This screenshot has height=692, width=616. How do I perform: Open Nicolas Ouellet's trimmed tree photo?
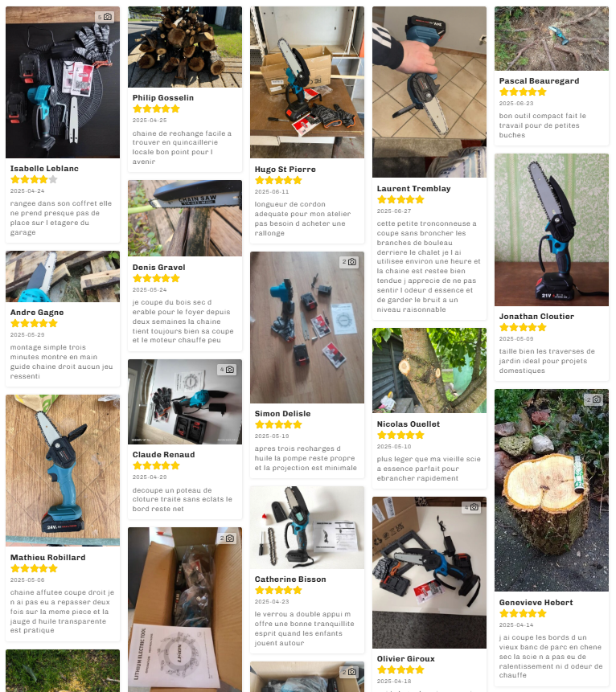click(429, 371)
